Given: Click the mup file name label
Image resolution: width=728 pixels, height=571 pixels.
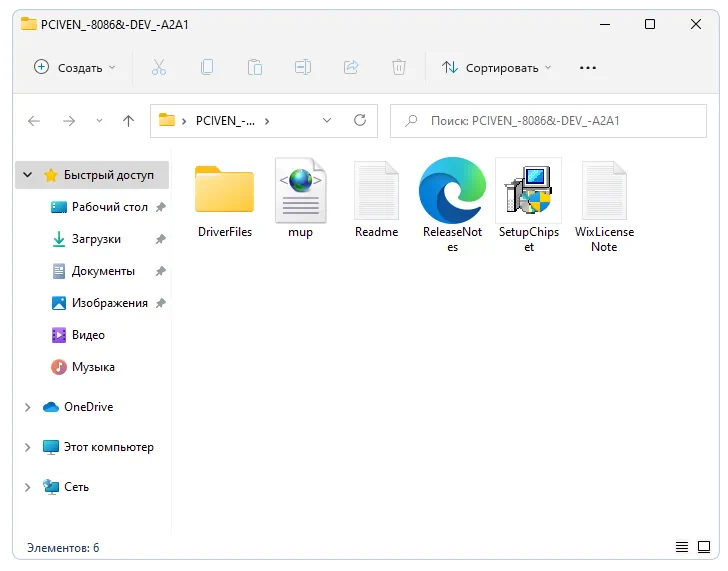Looking at the screenshot, I should click(300, 232).
